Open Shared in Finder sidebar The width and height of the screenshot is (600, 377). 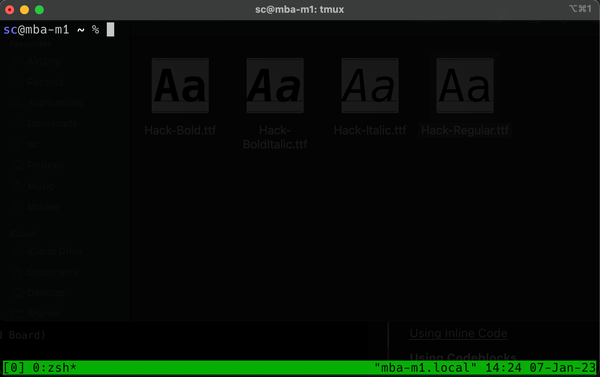pyautogui.click(x=43, y=313)
